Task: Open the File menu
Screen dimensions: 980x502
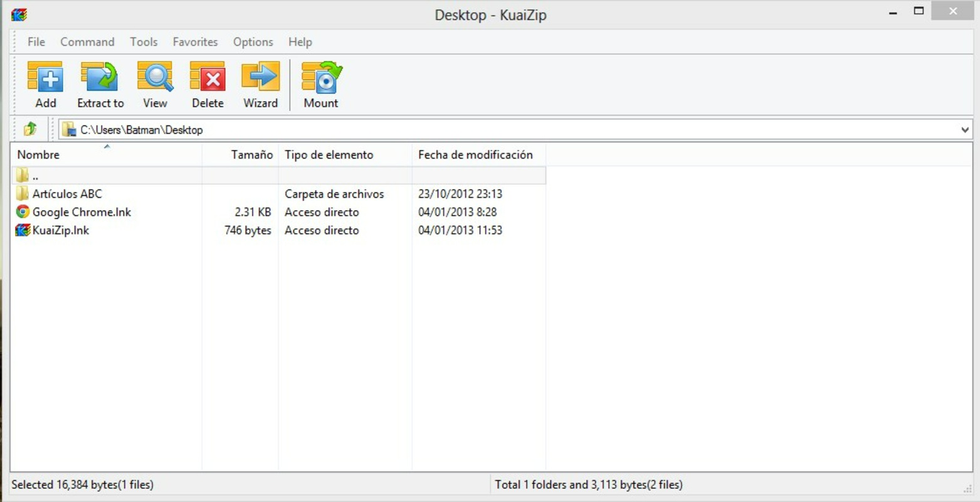Action: point(36,42)
